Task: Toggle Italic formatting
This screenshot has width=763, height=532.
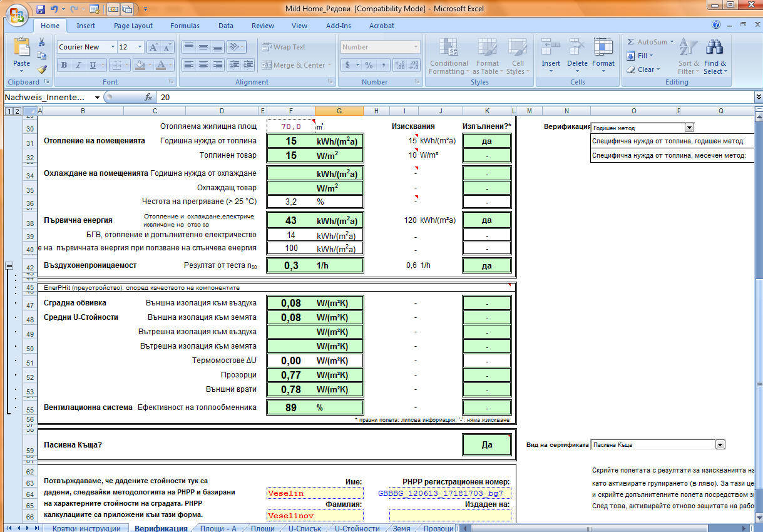Action: [78, 65]
